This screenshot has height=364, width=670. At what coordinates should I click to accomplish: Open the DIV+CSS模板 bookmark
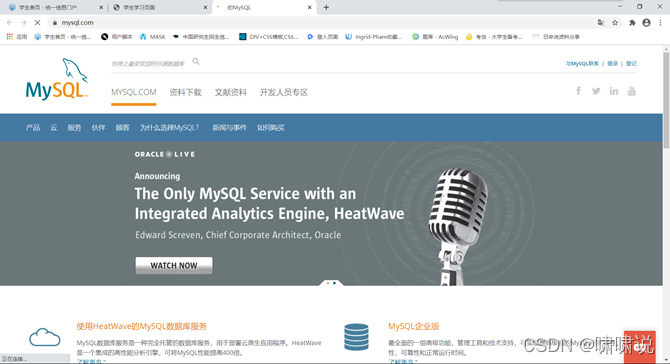[269, 37]
